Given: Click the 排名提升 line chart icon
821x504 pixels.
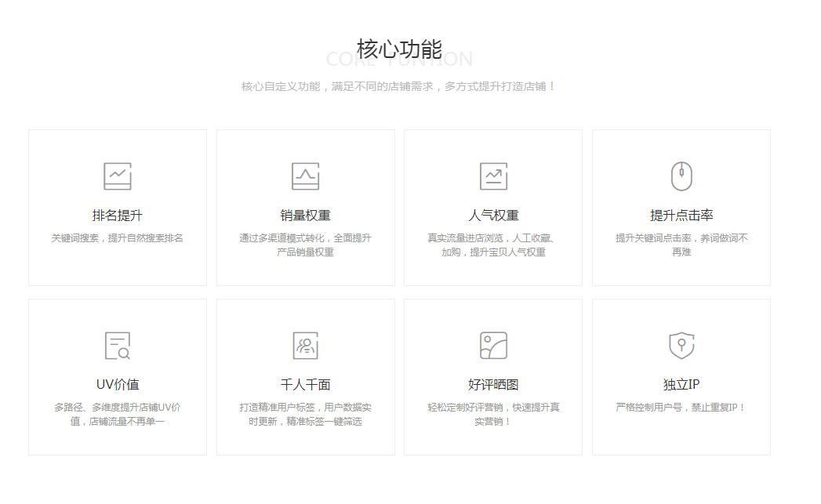Looking at the screenshot, I should [x=118, y=176].
